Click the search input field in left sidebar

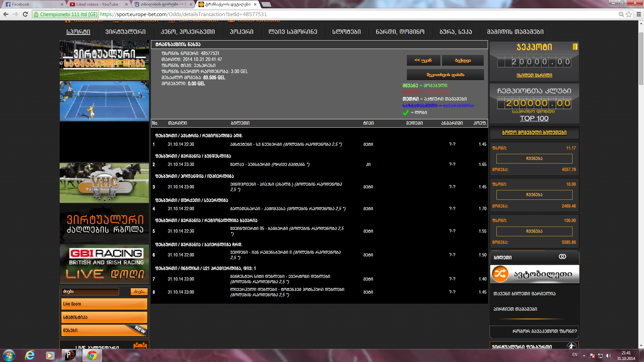pyautogui.click(x=90, y=292)
